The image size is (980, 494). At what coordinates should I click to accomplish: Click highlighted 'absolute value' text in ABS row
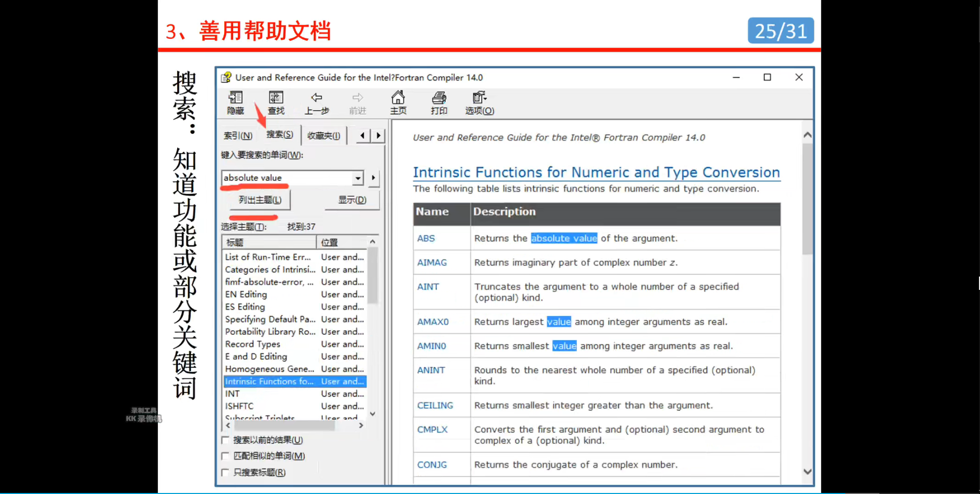(564, 238)
